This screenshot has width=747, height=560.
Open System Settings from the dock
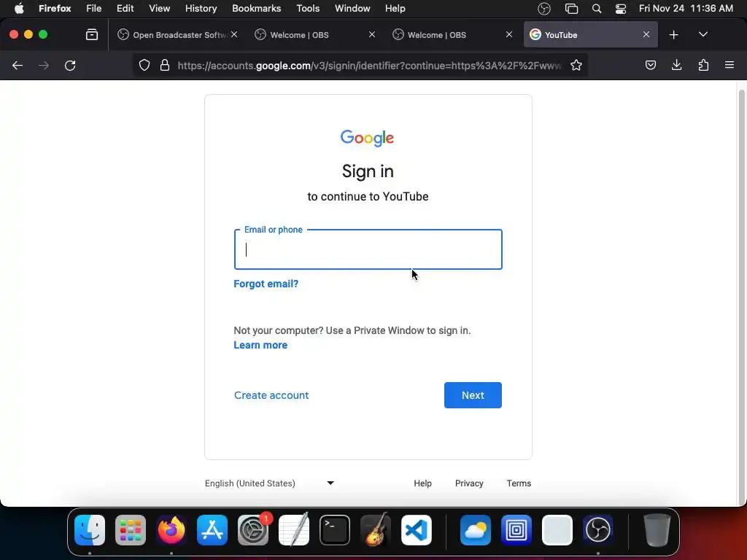pyautogui.click(x=253, y=530)
